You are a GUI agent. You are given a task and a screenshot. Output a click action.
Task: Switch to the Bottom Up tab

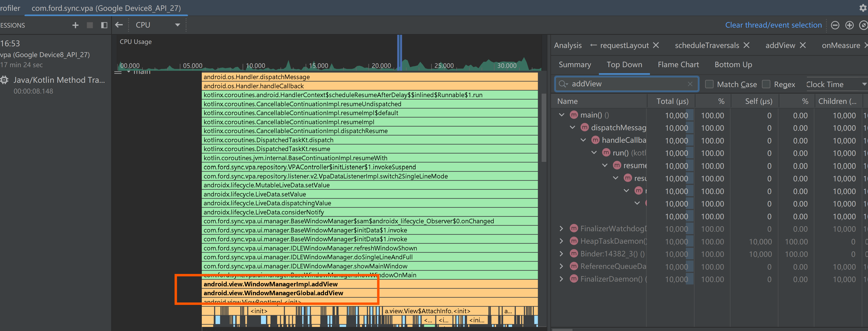tap(733, 65)
